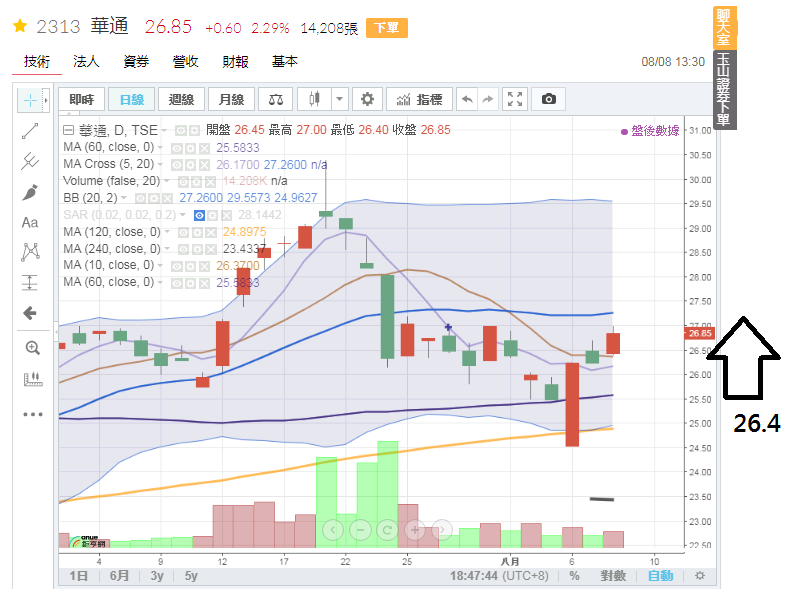789x600 pixels.
Task: Open the 財報 tab
Action: pyautogui.click(x=235, y=61)
